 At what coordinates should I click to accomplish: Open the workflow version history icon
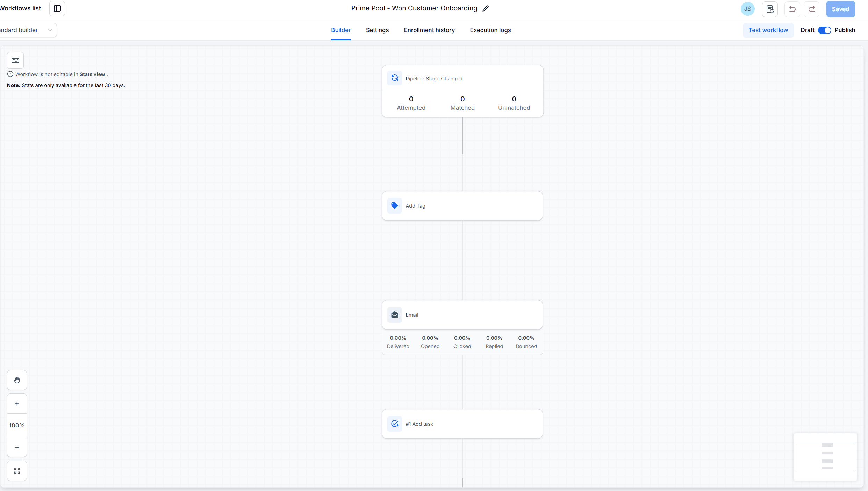pos(770,9)
